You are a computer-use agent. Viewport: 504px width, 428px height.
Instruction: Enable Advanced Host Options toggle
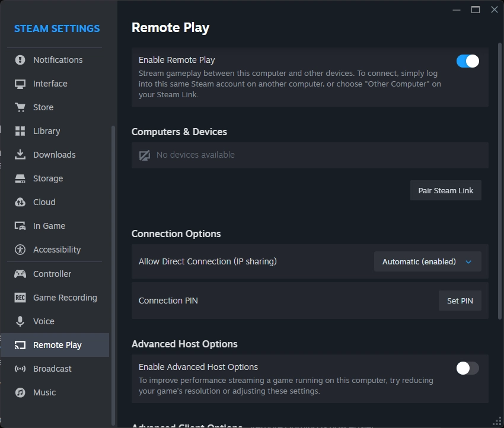(x=468, y=368)
